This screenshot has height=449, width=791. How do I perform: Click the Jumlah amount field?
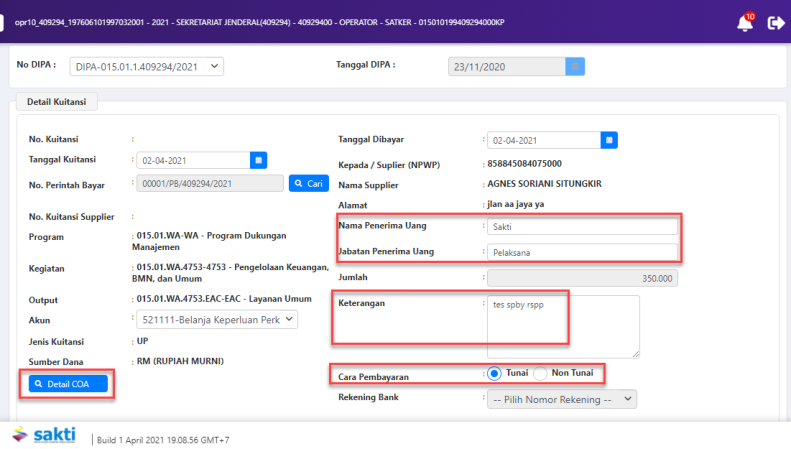click(580, 278)
